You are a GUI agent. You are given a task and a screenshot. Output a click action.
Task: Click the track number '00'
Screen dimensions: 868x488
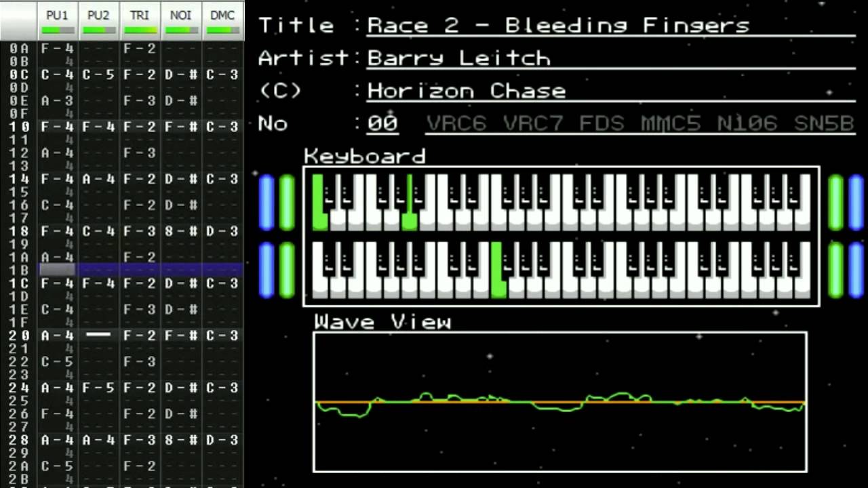[x=382, y=123]
